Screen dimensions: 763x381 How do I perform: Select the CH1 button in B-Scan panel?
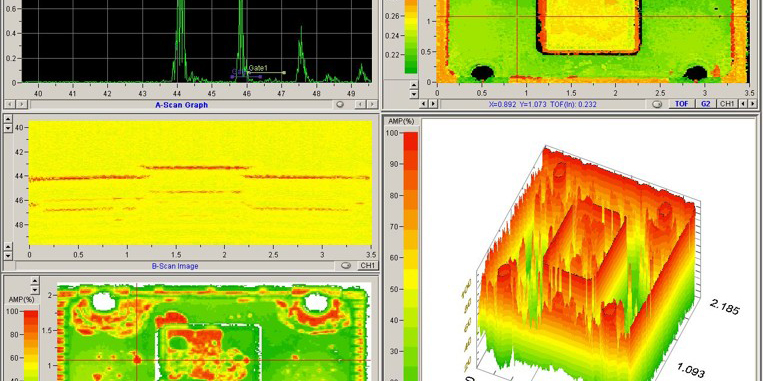pos(367,266)
